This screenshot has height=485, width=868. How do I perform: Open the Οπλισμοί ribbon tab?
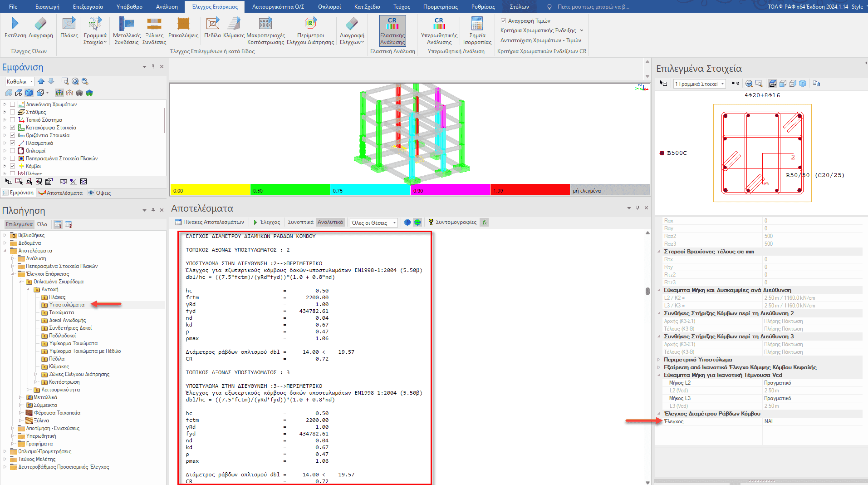point(329,7)
